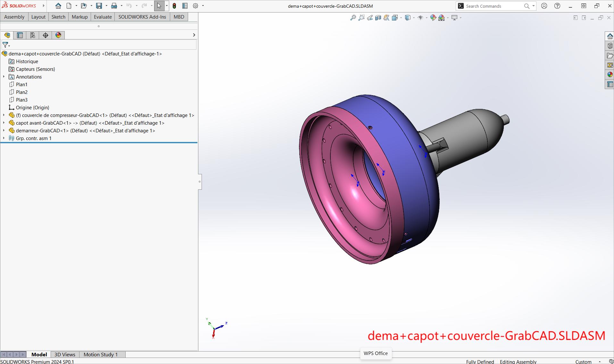614x364 pixels.
Task: Open File Properties from the top toolbar
Action: [x=185, y=6]
